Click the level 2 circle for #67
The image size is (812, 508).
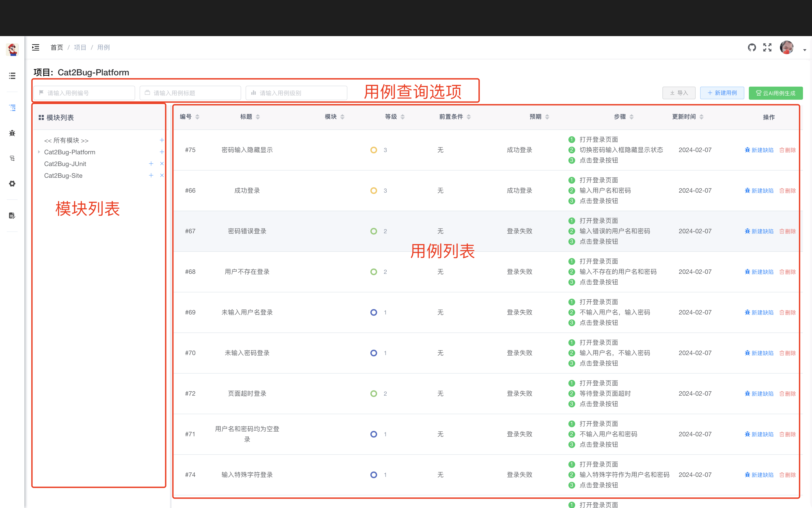[x=374, y=231]
